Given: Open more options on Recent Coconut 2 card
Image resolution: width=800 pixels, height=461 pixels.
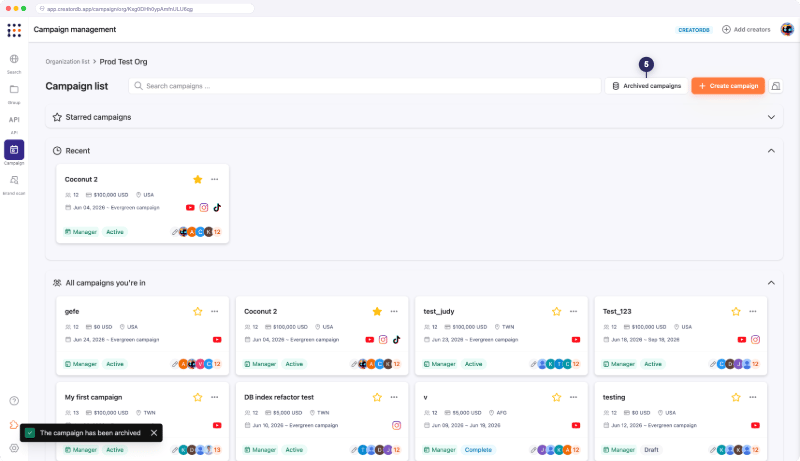Looking at the screenshot, I should (x=215, y=179).
